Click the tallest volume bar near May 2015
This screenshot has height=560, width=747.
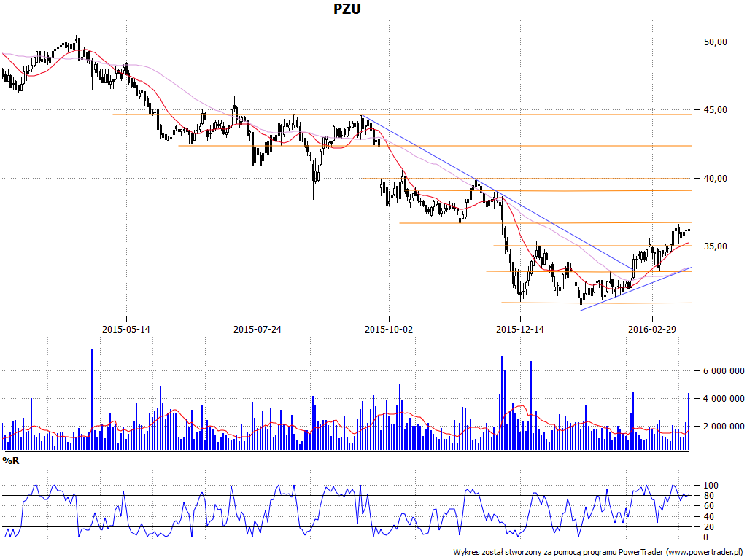pos(92,399)
